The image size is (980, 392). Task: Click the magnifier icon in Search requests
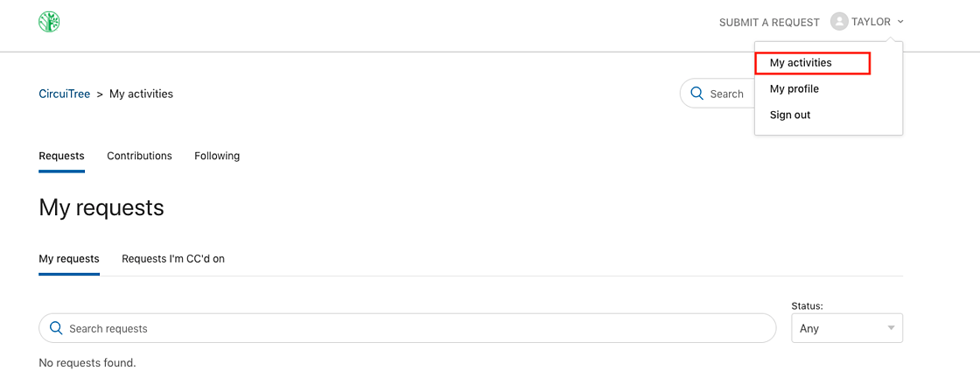click(56, 328)
